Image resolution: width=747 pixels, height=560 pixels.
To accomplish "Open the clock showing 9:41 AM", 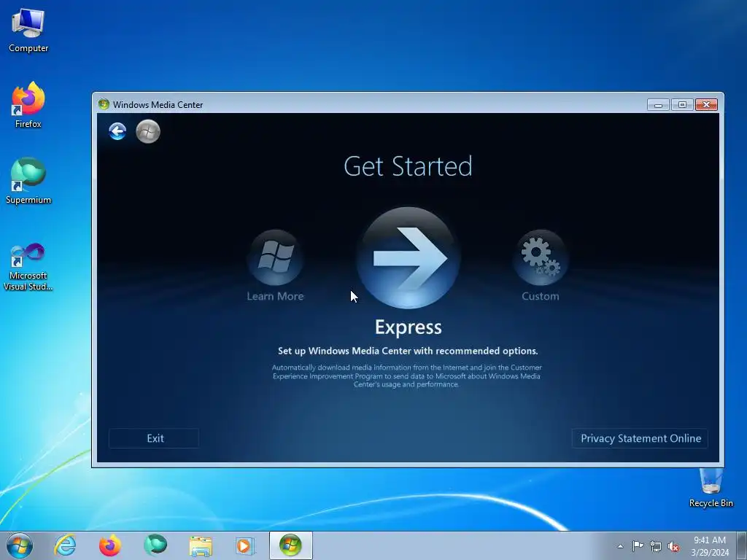I will tap(710, 545).
